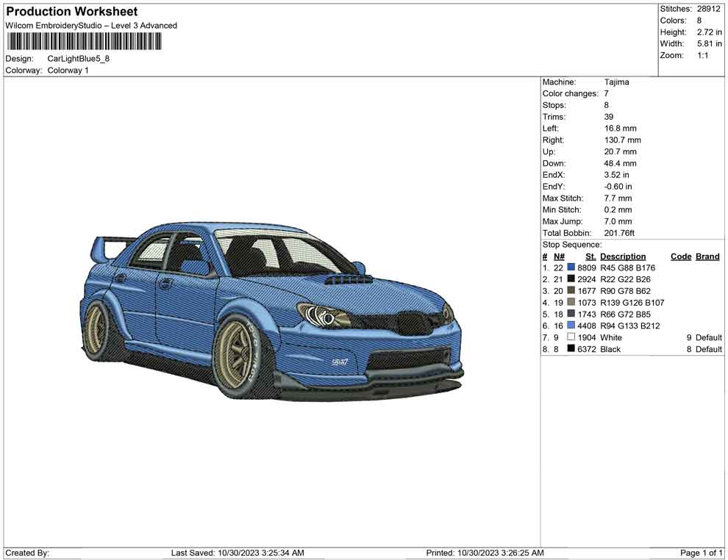This screenshot has height=560, width=728.
Task: Click the Production Worksheet title
Action: coord(71,12)
